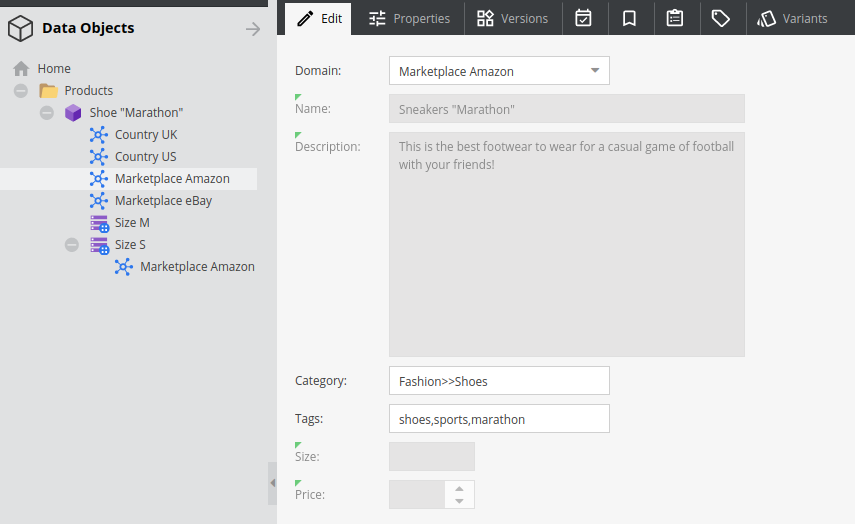855x524 pixels.
Task: Open the Properties tab
Action: [x=408, y=19]
